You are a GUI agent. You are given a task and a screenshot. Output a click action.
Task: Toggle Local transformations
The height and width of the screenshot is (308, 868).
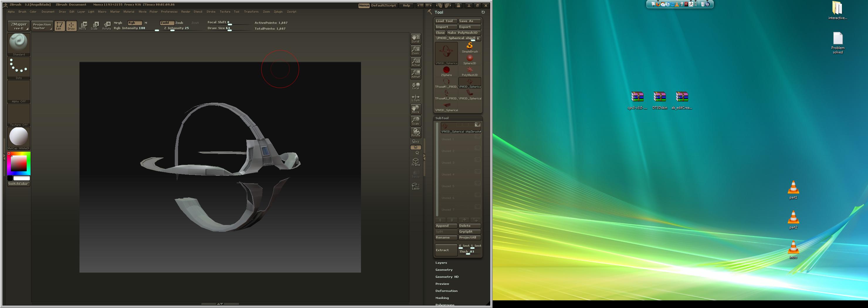(416, 86)
